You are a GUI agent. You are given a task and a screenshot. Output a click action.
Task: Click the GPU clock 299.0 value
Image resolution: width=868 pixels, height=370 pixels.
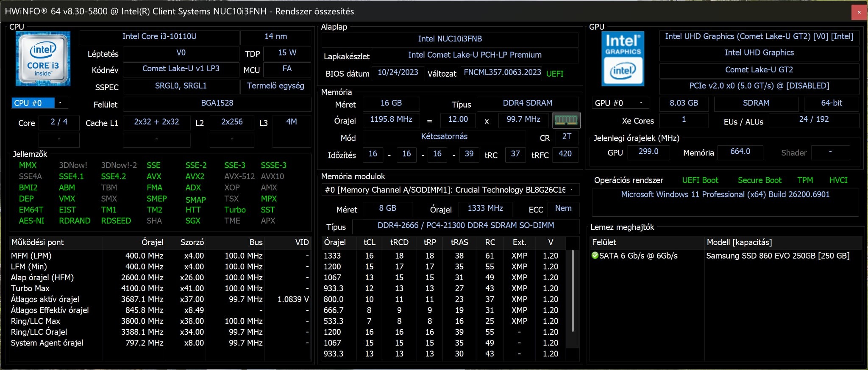pyautogui.click(x=648, y=152)
